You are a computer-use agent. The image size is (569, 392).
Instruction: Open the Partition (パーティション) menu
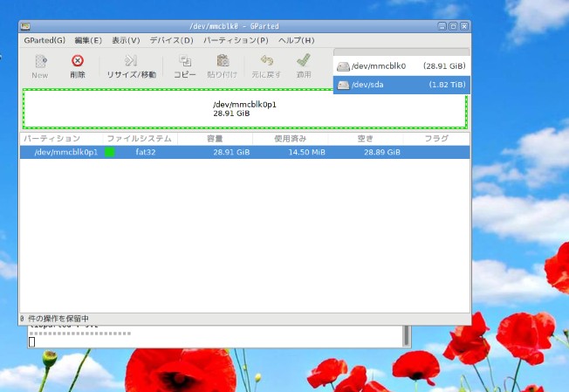click(236, 40)
